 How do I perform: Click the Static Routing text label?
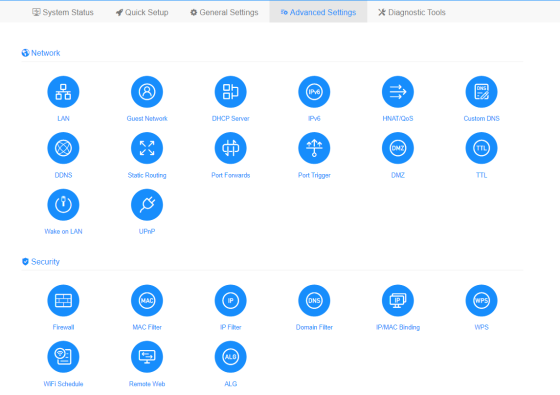pos(147,175)
